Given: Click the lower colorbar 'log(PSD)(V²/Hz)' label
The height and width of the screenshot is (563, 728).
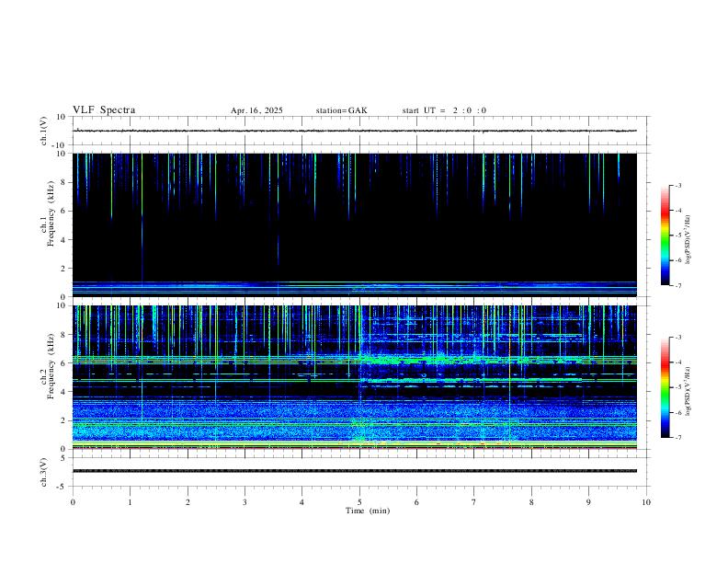Looking at the screenshot, I should 688,391.
